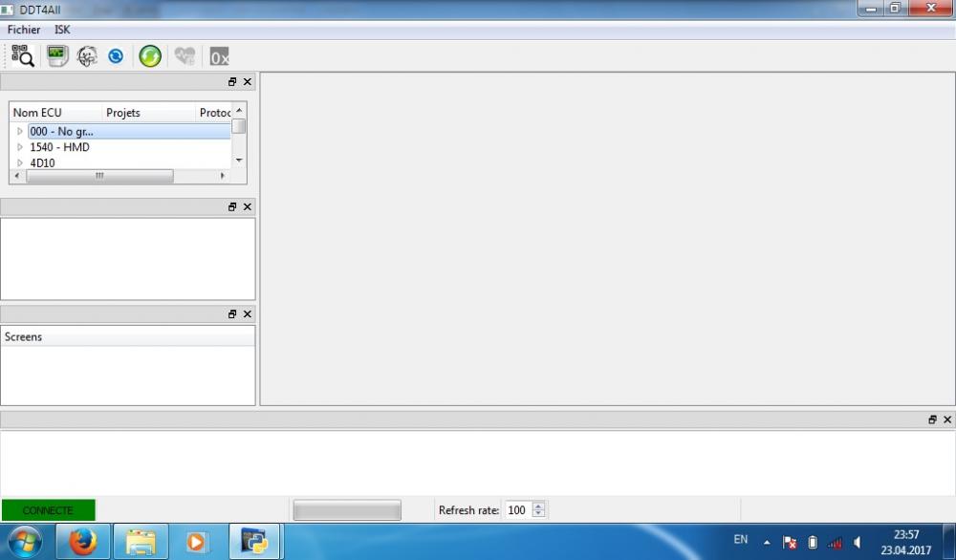Click the ECU list scroll left arrow
This screenshot has width=956, height=560.
[16, 176]
